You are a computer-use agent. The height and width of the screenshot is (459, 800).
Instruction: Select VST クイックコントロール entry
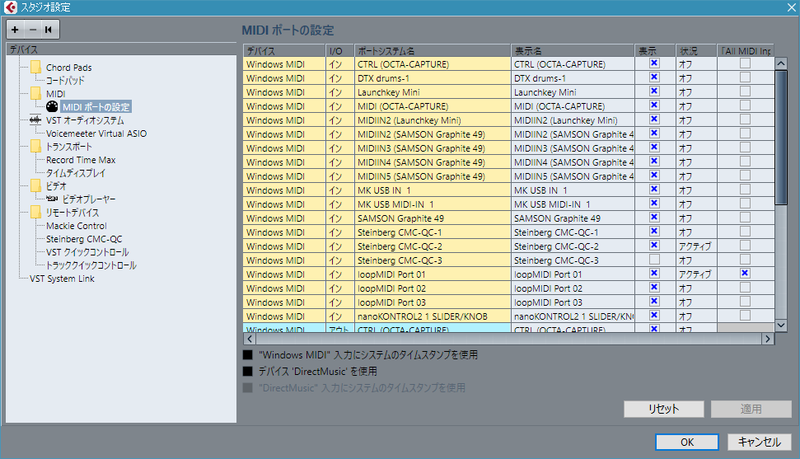coord(87,252)
